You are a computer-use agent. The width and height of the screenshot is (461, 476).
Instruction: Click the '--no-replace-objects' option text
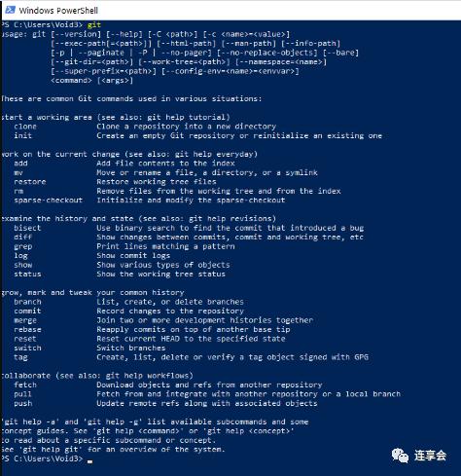(x=267, y=53)
